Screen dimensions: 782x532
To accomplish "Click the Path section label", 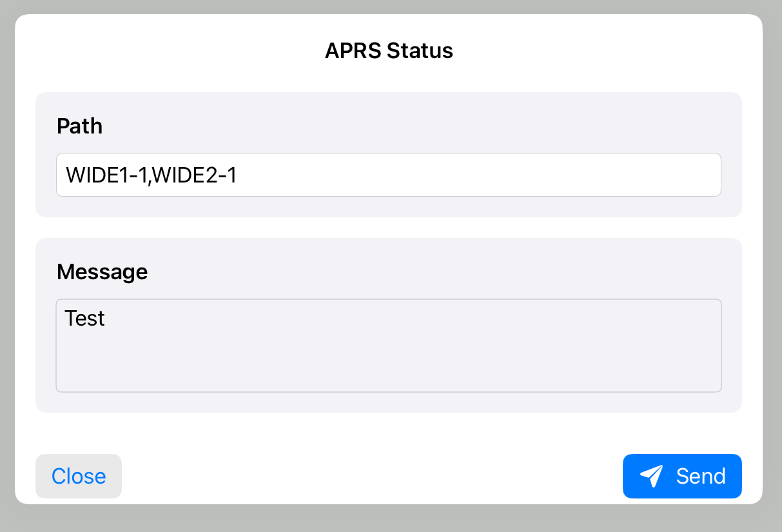I will coord(79,126).
